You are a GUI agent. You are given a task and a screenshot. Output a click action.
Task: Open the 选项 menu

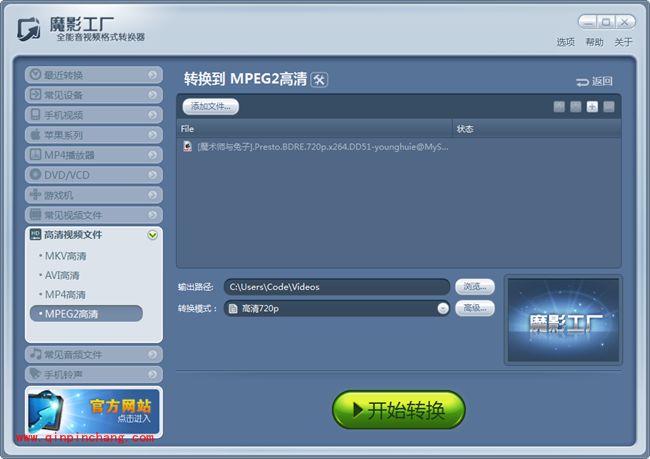tap(565, 42)
